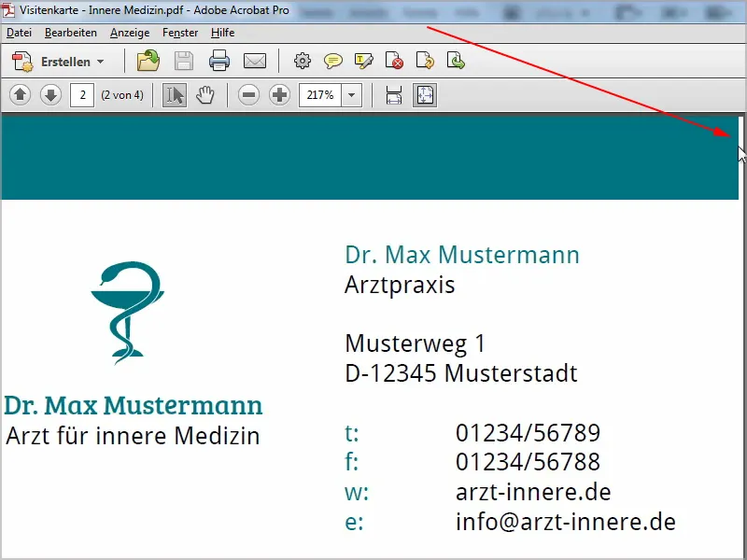
Task: Open the Hilfe menu
Action: (222, 33)
